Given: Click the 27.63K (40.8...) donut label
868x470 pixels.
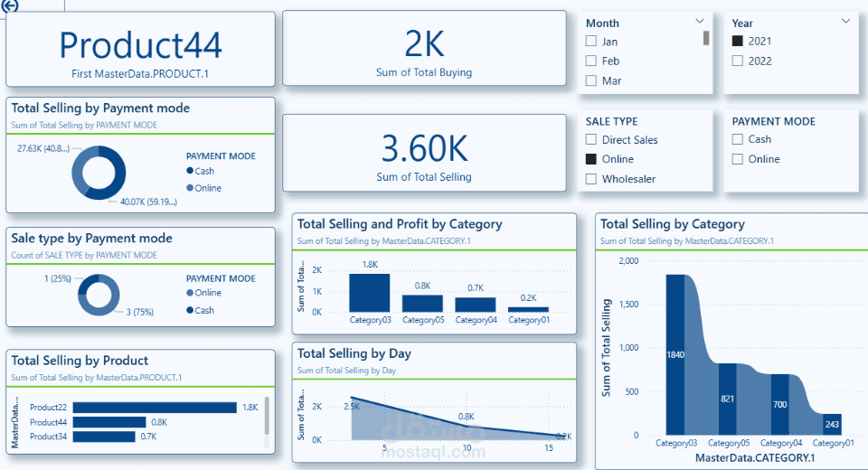Looking at the screenshot, I should click(43, 148).
